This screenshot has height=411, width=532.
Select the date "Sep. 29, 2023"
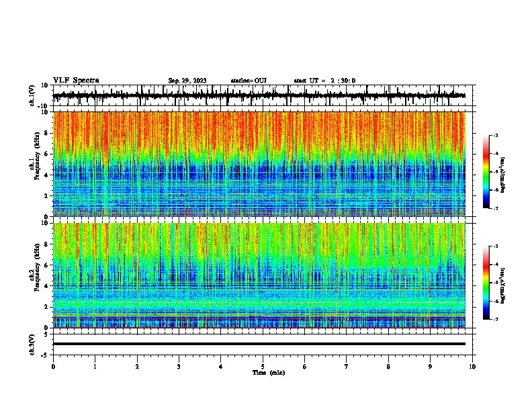(x=187, y=81)
